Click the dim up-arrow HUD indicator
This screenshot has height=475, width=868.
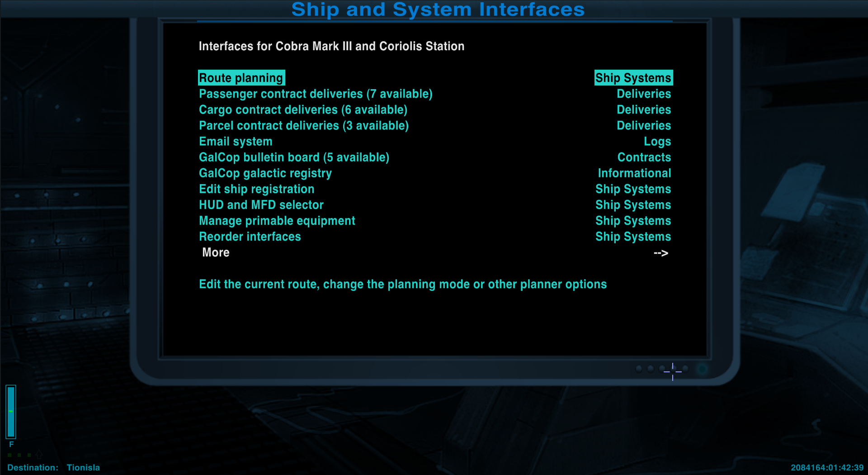[x=39, y=454]
